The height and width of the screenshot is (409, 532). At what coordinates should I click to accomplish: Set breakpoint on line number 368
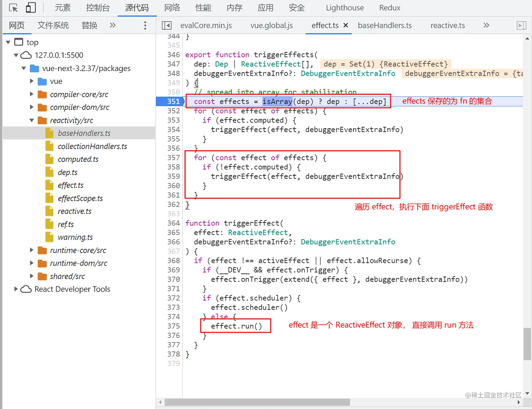(x=173, y=260)
